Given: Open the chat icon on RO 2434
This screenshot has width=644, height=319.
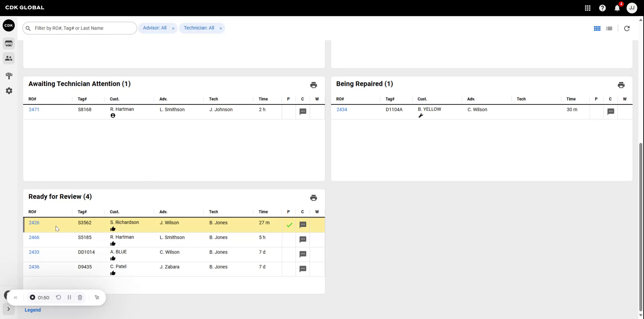Looking at the screenshot, I should tap(610, 112).
